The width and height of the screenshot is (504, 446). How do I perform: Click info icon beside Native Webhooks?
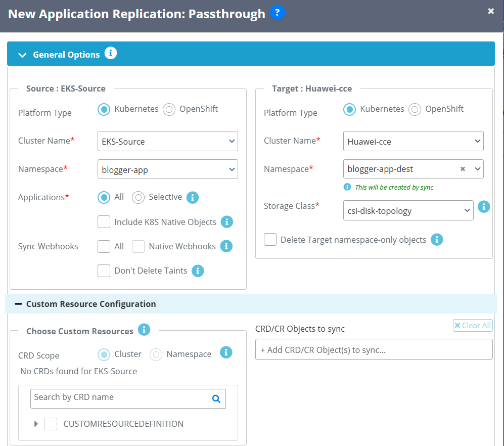tap(226, 246)
